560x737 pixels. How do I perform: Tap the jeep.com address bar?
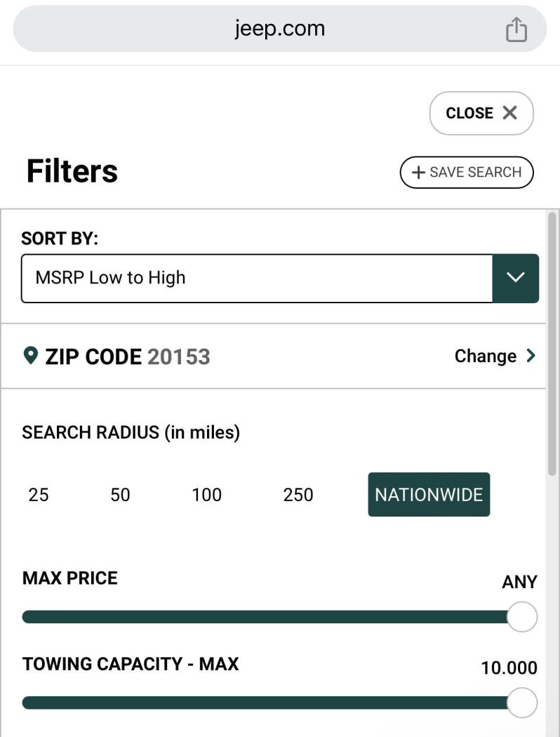pyautogui.click(x=279, y=29)
